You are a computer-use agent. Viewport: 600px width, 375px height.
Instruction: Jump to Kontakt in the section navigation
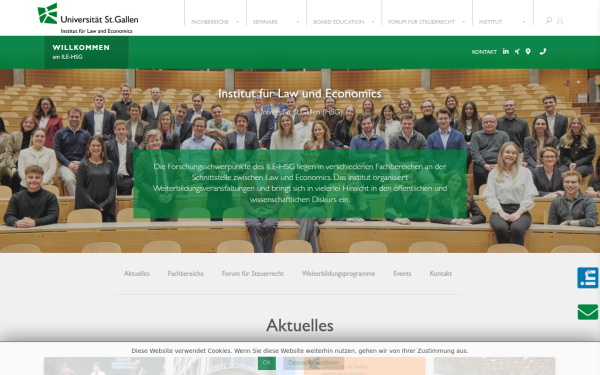[440, 273]
